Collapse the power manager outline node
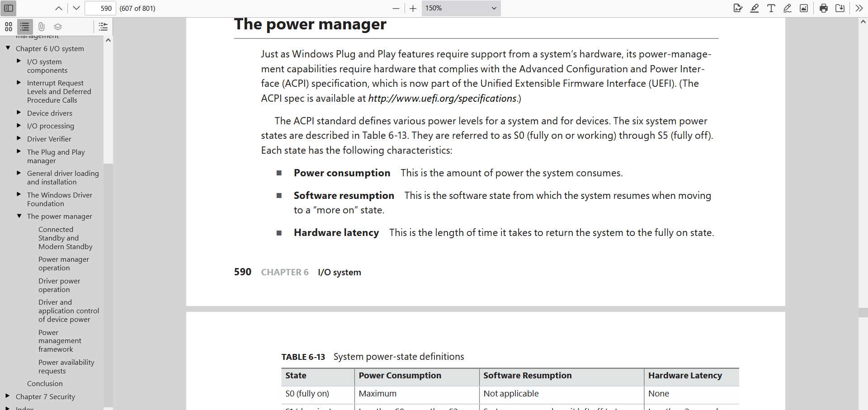 19,216
